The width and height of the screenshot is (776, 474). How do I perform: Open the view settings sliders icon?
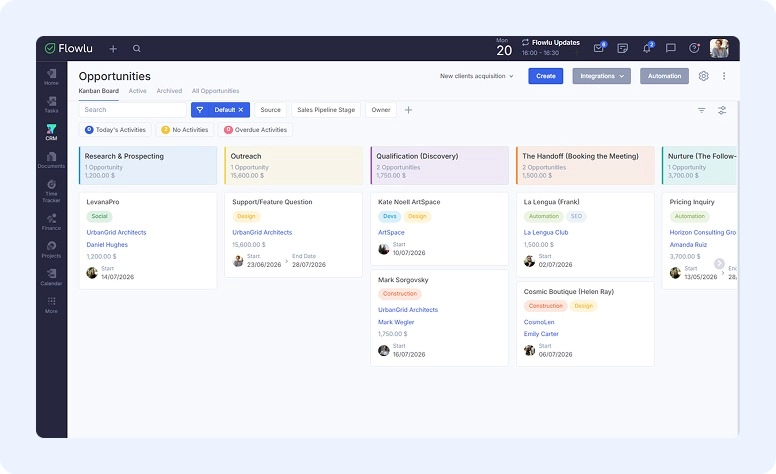[x=722, y=110]
